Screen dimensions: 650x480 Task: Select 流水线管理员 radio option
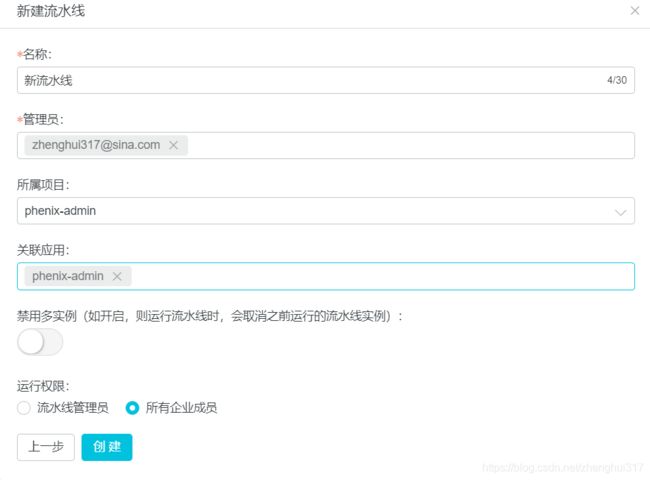24,408
